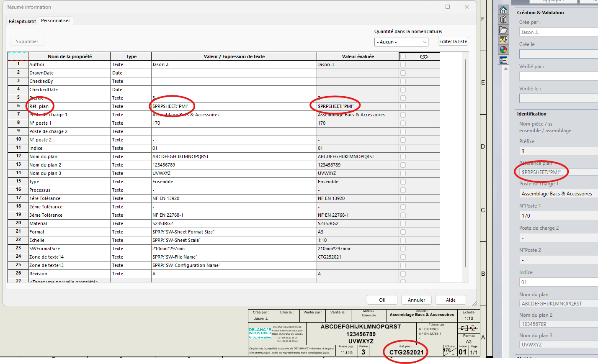Open the Type cell dropdown for DrawnDate
This screenshot has width=598, height=364.
point(131,73)
